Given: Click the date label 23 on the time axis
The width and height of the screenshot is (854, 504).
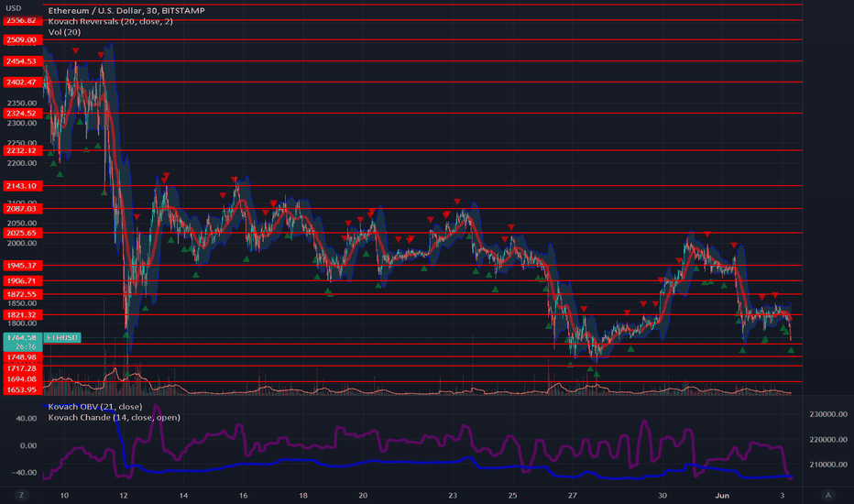Looking at the screenshot, I should pyautogui.click(x=453, y=495).
